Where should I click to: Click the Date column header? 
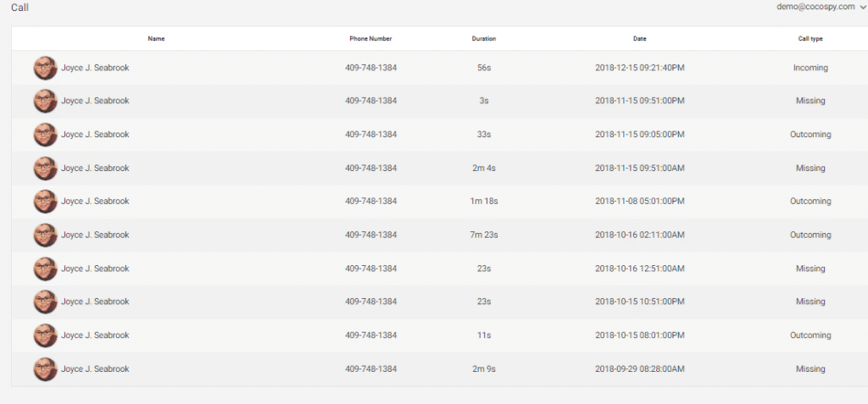click(640, 39)
